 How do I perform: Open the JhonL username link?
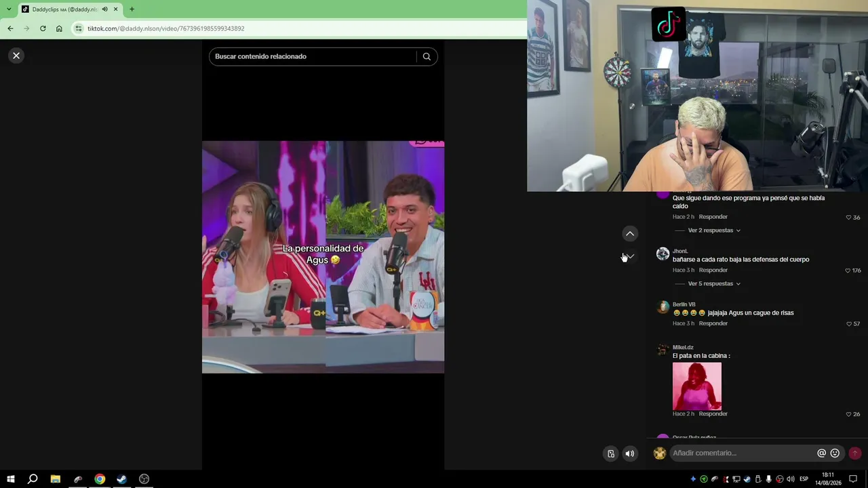click(680, 251)
